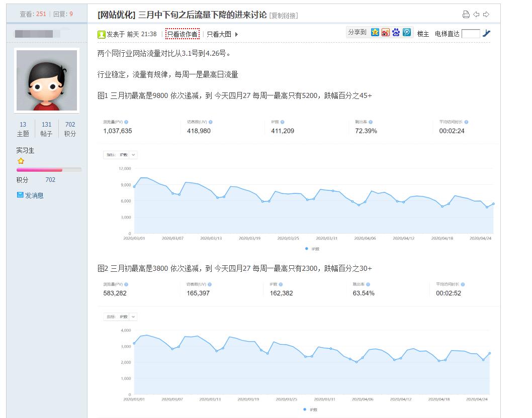View the author's 13 主题 count

coord(23,129)
